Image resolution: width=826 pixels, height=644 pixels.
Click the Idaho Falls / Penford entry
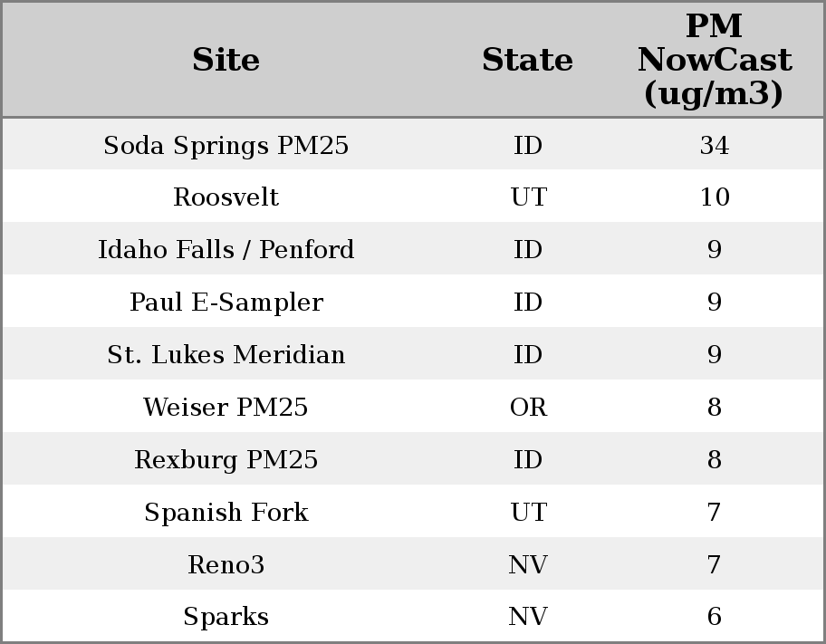[226, 250]
